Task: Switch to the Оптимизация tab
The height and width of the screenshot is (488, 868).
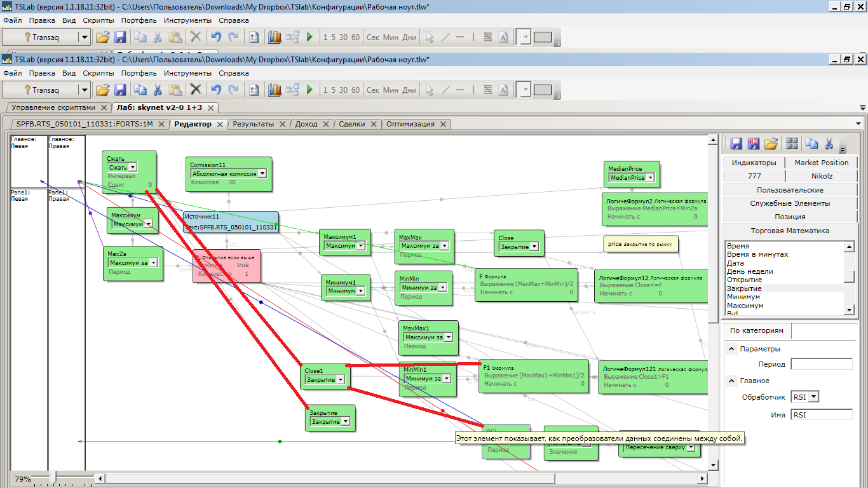Action: click(x=410, y=125)
